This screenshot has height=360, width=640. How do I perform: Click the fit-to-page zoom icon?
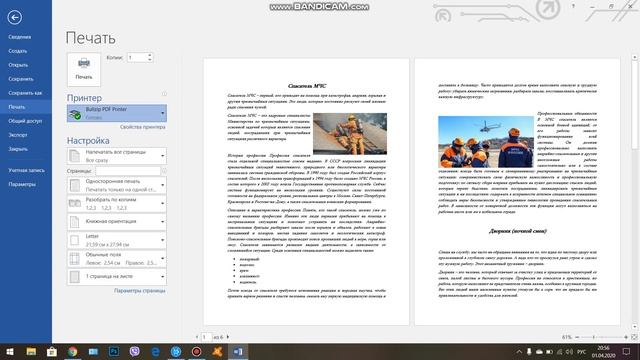tap(634, 337)
